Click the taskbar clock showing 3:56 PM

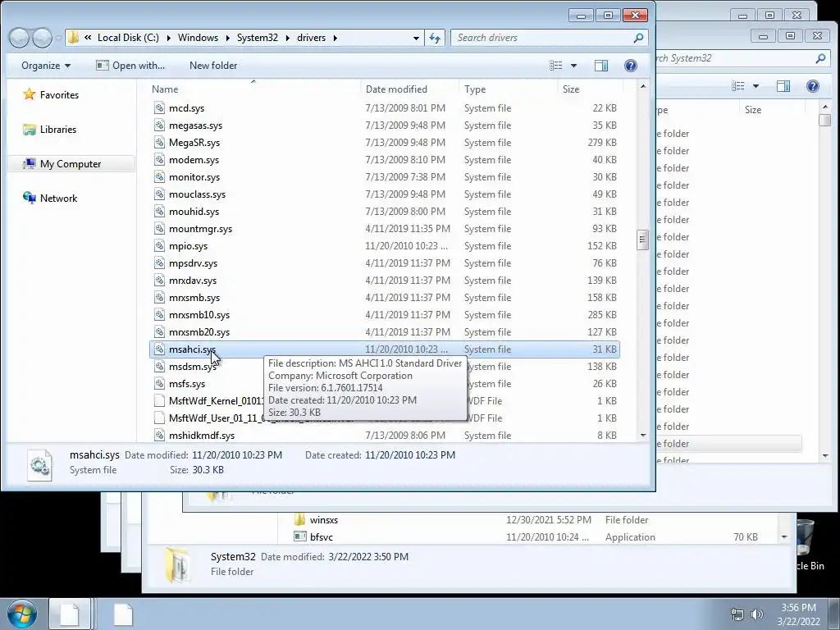click(798, 614)
